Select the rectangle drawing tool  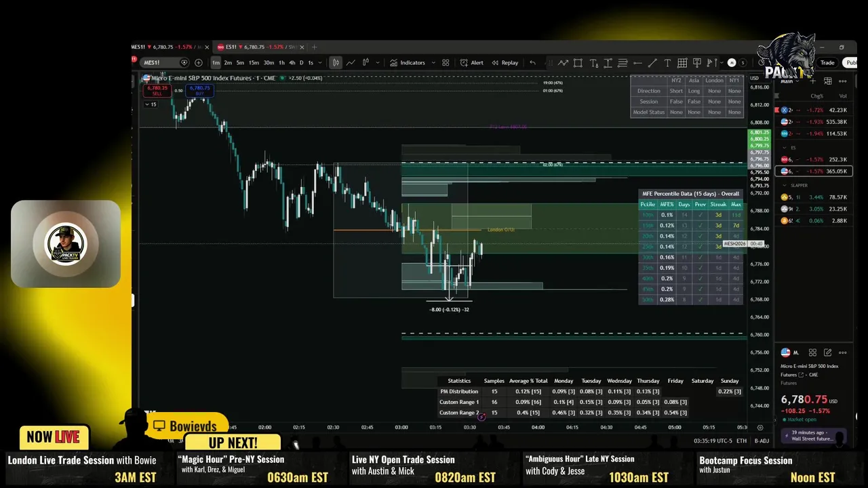(578, 62)
